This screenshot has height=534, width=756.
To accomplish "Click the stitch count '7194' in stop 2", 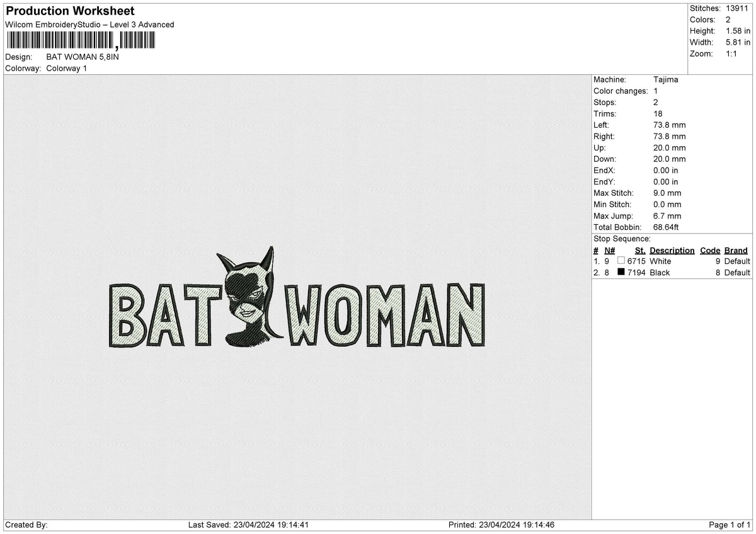I will [x=637, y=272].
